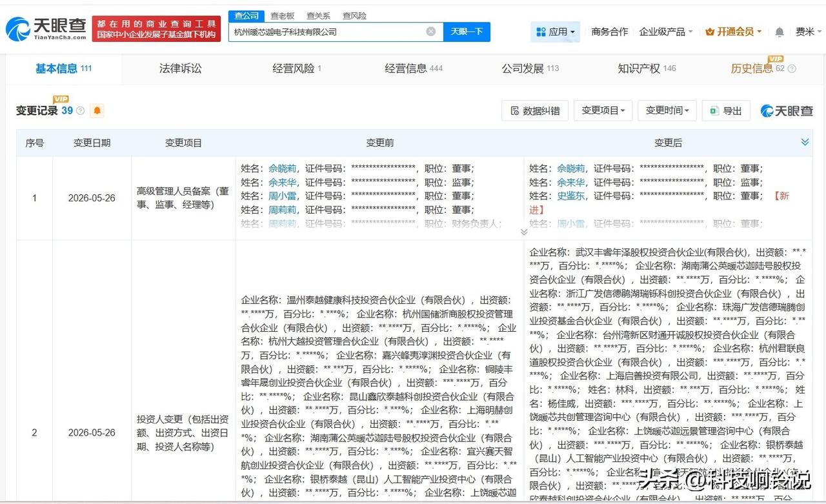Click the 变更日期 column header
This screenshot has width=826, height=504.
click(92, 143)
